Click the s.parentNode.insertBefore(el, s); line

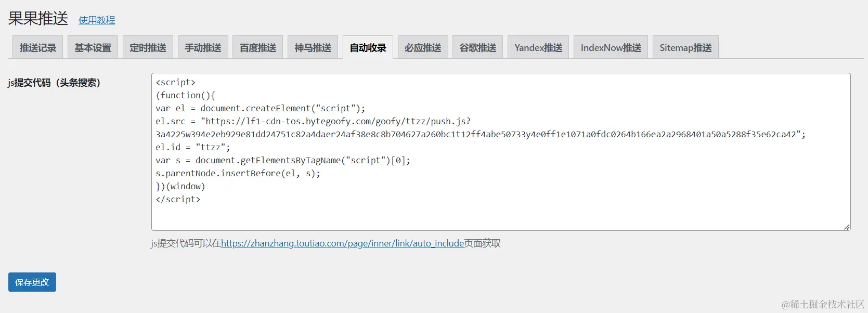point(238,173)
